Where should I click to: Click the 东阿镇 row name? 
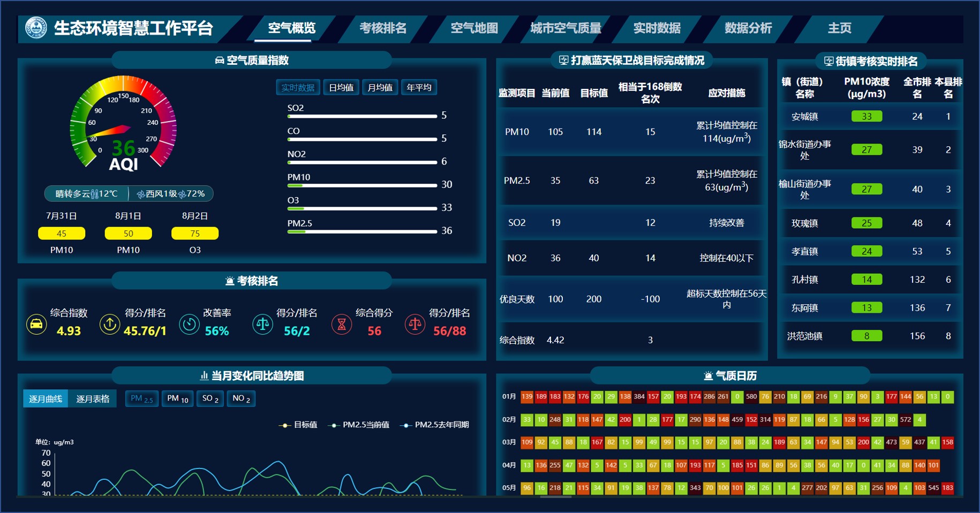click(804, 308)
